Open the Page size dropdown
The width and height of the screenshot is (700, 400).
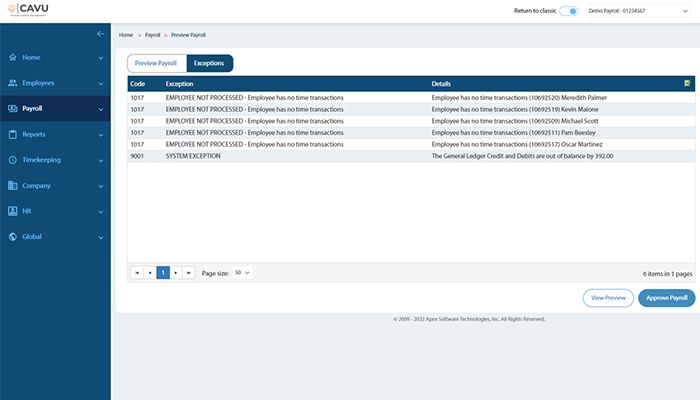pyautogui.click(x=242, y=272)
